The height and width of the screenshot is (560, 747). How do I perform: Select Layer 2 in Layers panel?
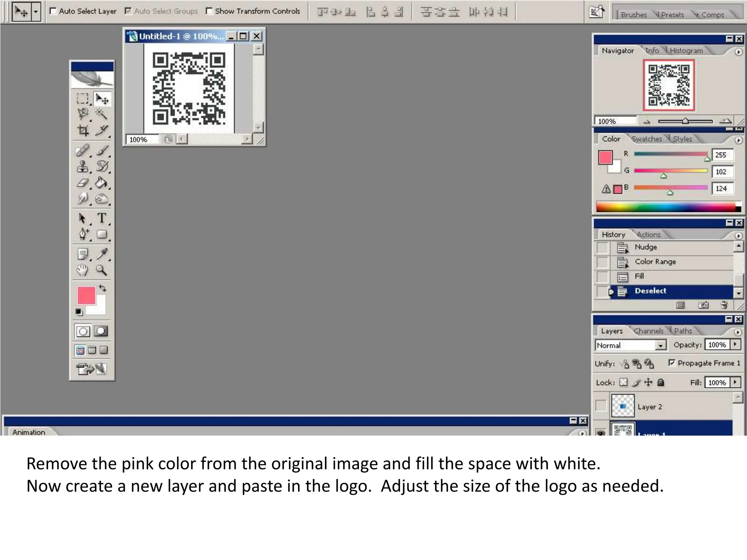pyautogui.click(x=671, y=406)
